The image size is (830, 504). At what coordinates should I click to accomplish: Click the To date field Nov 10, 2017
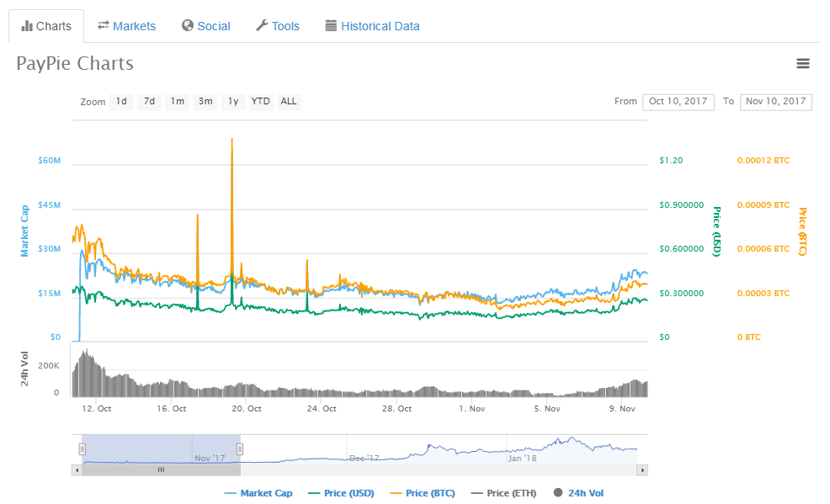(x=775, y=102)
